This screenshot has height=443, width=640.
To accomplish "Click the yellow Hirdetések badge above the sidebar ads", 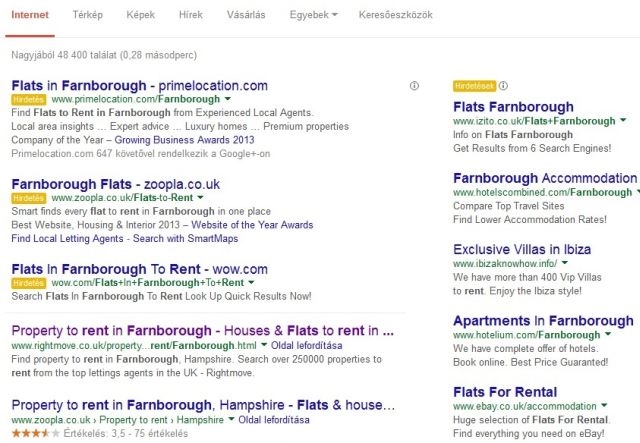I will point(474,86).
